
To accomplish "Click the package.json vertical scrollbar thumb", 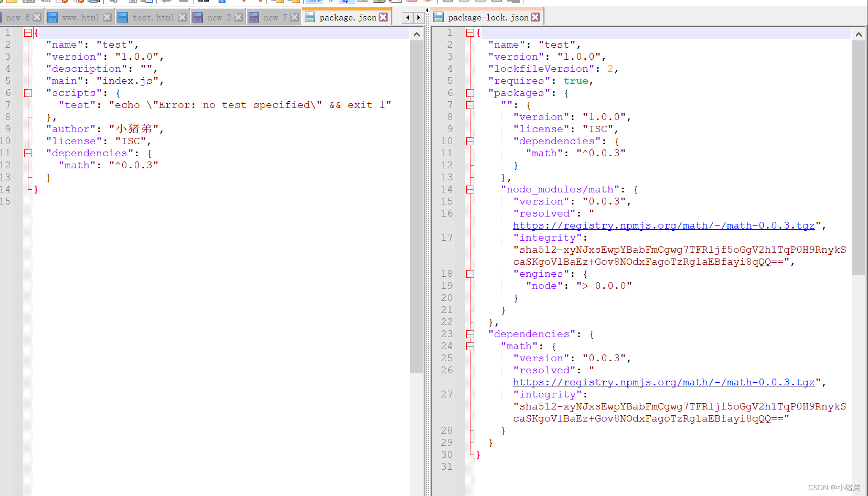I will tap(416, 207).
